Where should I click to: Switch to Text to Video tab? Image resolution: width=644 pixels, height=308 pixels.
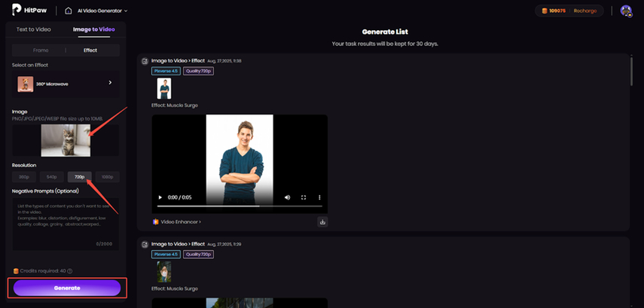pyautogui.click(x=32, y=29)
